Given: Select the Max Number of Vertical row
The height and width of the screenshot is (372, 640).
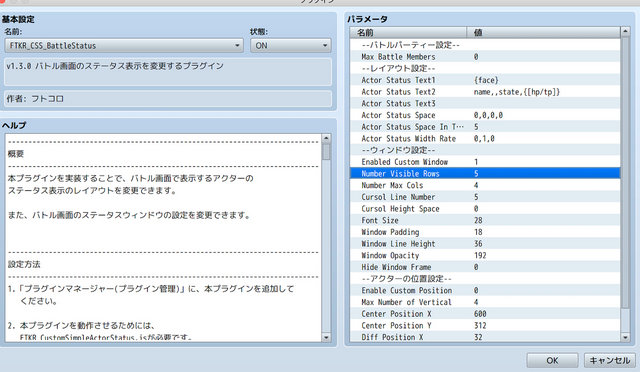Looking at the screenshot, I should point(485,302).
